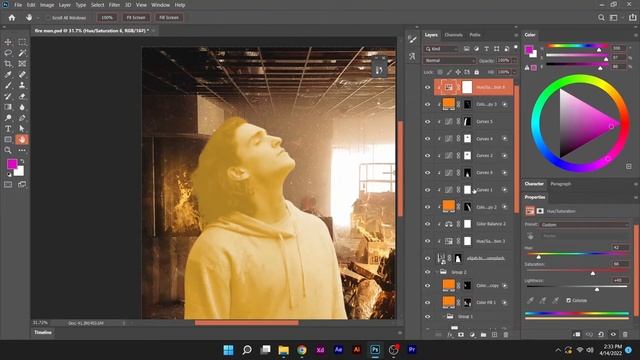This screenshot has height=360, width=640.
Task: Open layer styles with fx icon
Action: tap(450, 335)
